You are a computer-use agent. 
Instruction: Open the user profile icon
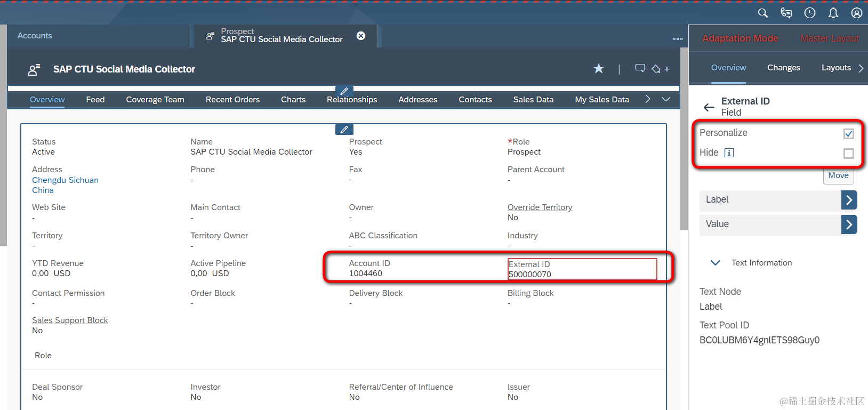857,13
